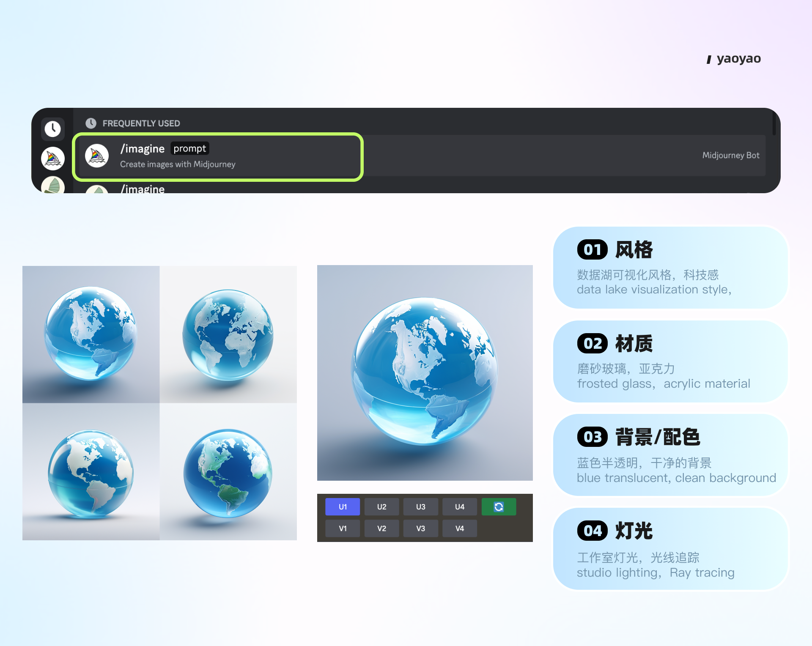The image size is (812, 646).
Task: Click the V2 variation button
Action: [381, 528]
